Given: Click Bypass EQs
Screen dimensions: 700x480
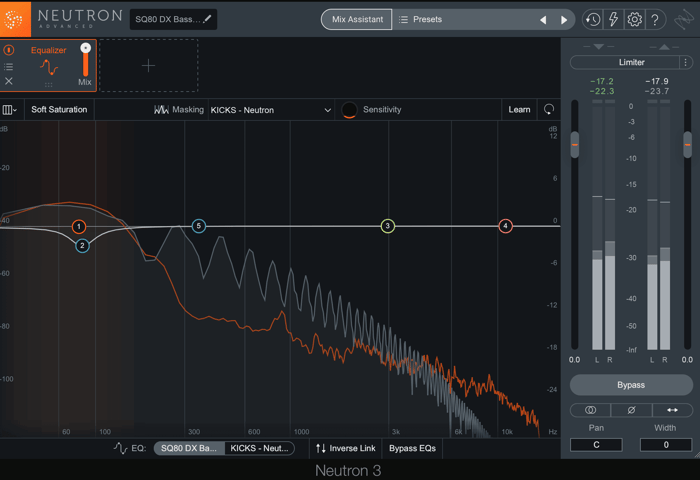Looking at the screenshot, I should coord(412,448).
